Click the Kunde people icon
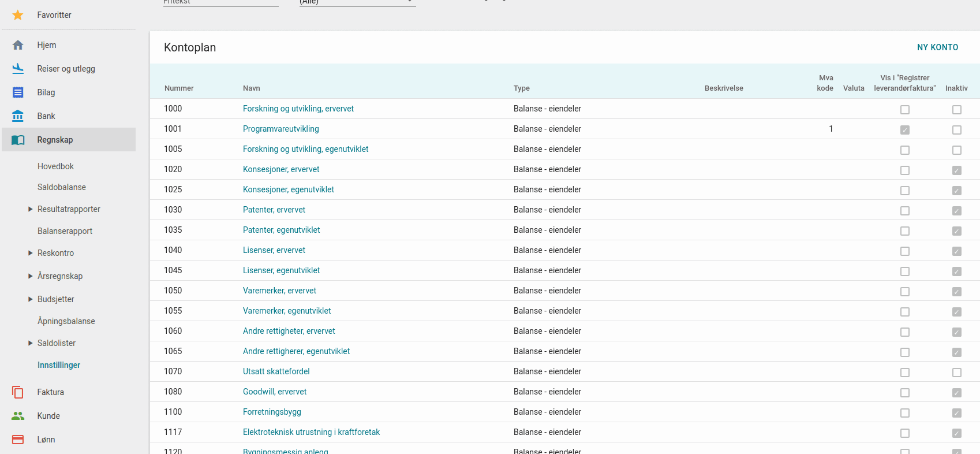980x454 pixels. tap(18, 416)
